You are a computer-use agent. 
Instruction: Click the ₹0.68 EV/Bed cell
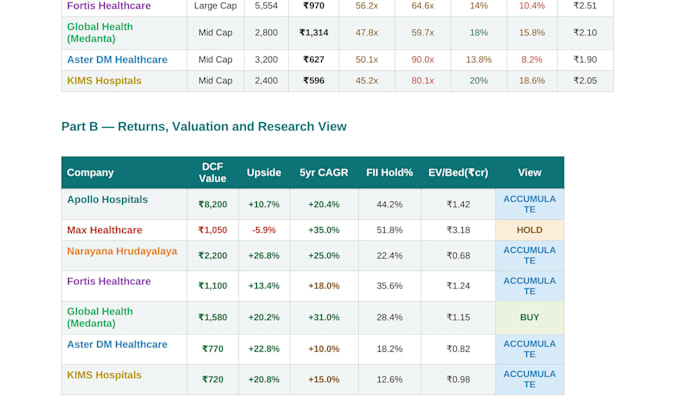458,255
